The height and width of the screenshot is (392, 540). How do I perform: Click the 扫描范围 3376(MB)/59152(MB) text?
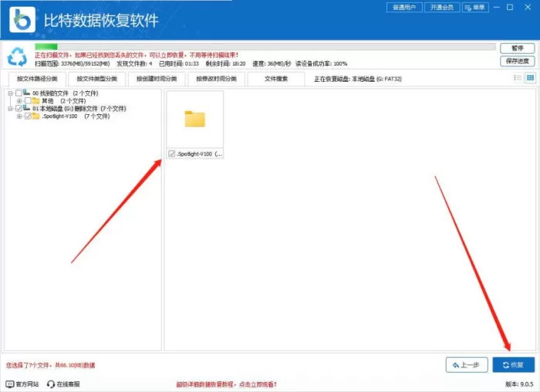(x=72, y=63)
